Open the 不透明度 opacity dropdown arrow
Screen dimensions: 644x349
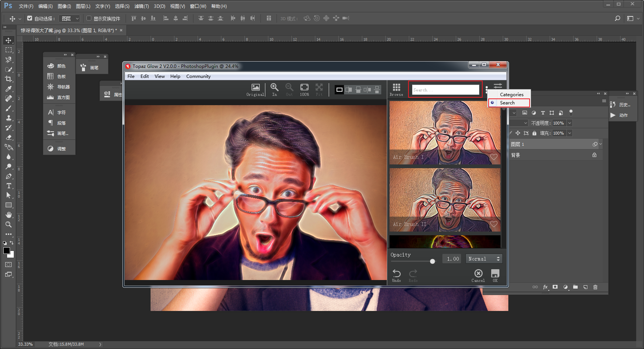coord(569,123)
